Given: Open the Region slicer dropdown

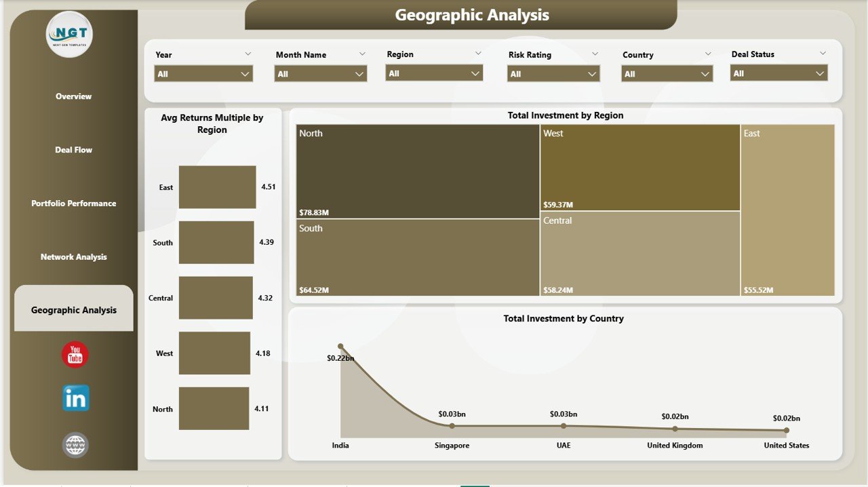Looking at the screenshot, I should point(434,73).
